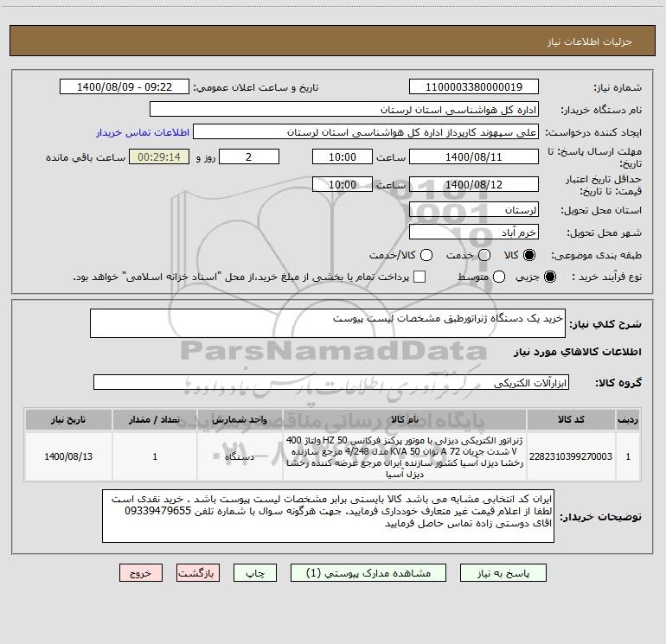Click the price validity hour field

click(343, 184)
